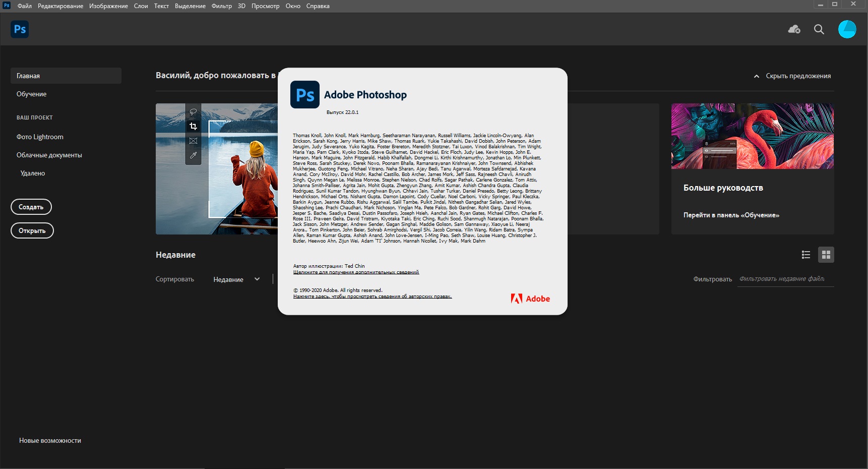Focus the filter recent files field
Image resolution: width=868 pixels, height=469 pixels.
[785, 279]
